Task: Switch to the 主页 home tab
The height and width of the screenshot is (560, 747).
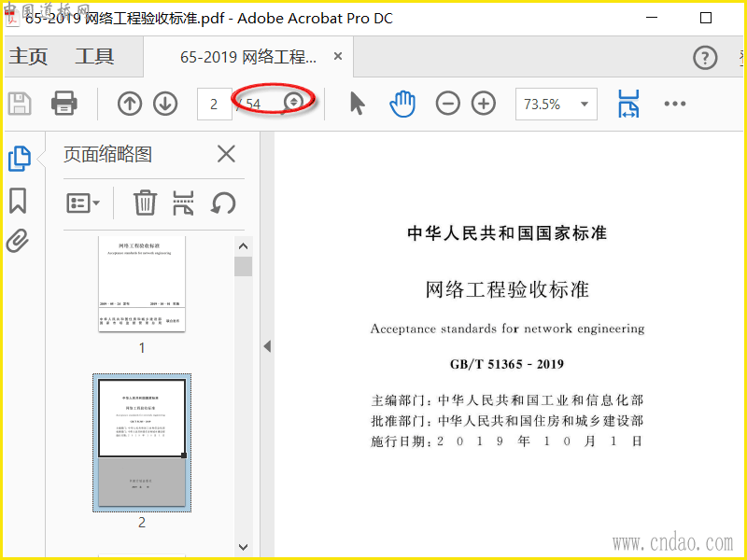Action: [x=28, y=56]
